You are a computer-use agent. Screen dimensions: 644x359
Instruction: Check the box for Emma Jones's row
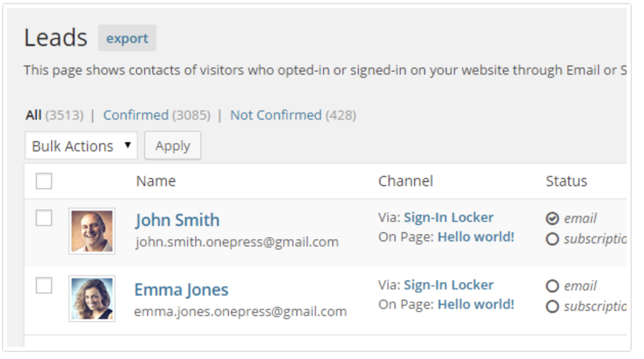coord(44,286)
